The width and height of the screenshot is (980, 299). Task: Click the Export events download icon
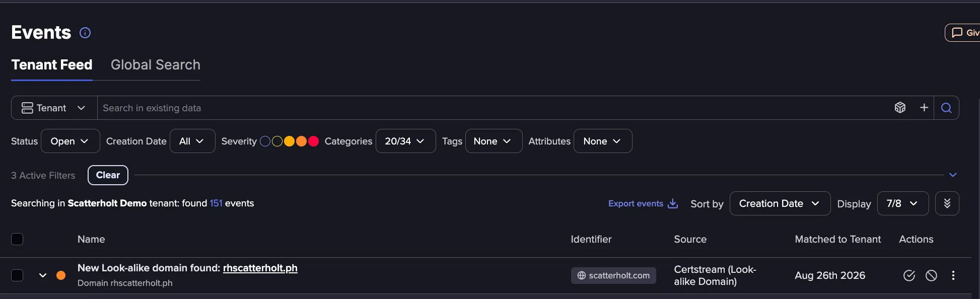coord(673,203)
